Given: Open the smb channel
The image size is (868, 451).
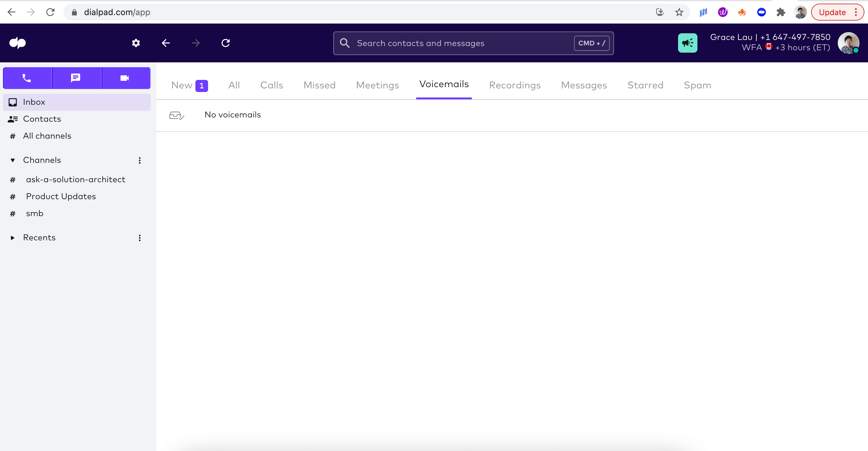Looking at the screenshot, I should point(77,213).
